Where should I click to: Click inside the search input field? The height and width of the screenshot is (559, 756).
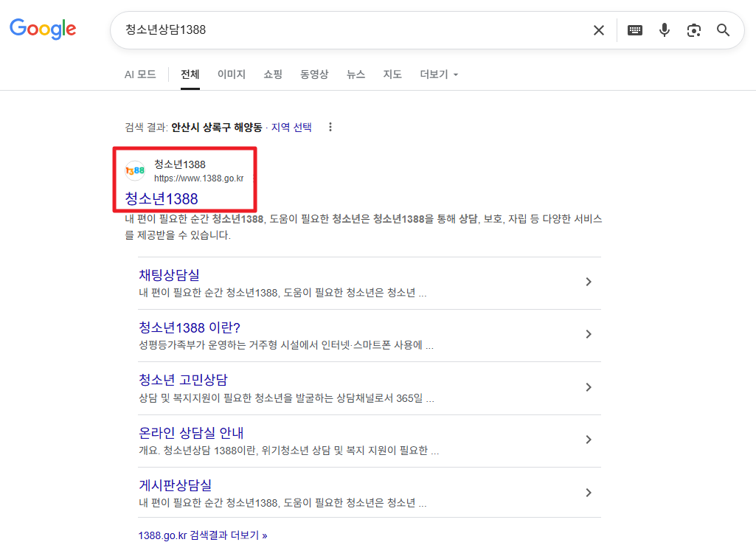(295, 30)
